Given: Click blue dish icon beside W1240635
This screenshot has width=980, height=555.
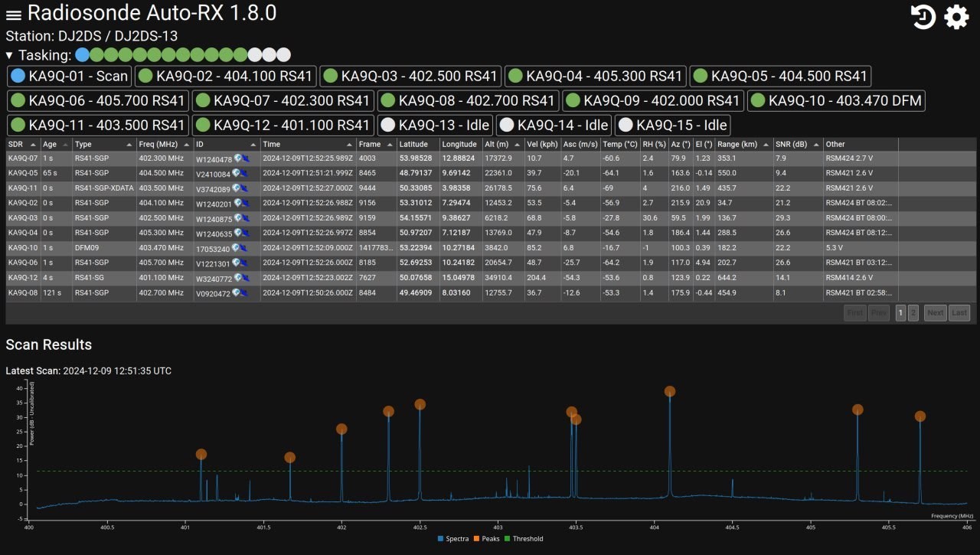Looking at the screenshot, I should 245,233.
